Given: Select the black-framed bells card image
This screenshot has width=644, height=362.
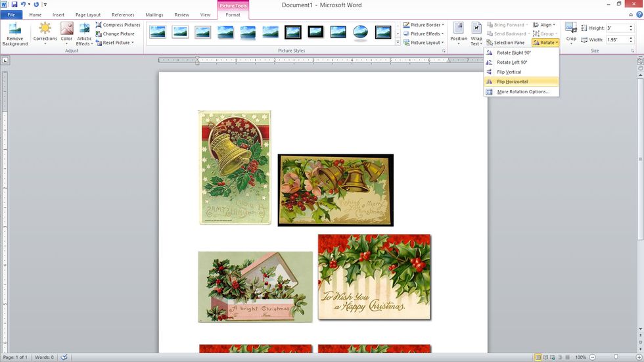Looking at the screenshot, I should coord(336,190).
